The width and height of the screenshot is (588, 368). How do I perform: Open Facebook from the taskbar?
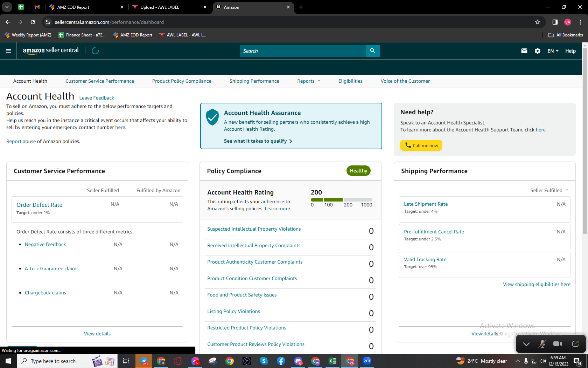pyautogui.click(x=281, y=361)
